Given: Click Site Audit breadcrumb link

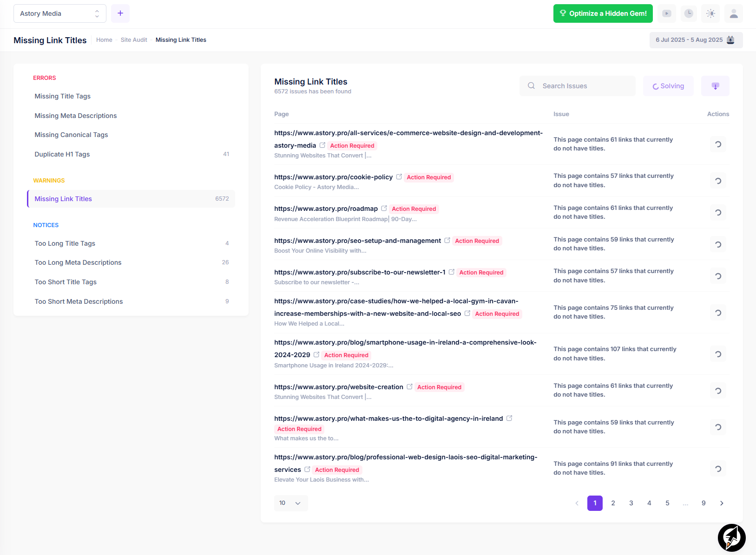Looking at the screenshot, I should coord(134,40).
